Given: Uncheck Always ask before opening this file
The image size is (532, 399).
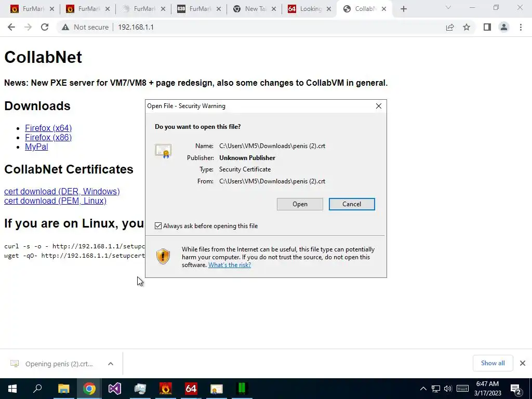Looking at the screenshot, I should [158, 226].
